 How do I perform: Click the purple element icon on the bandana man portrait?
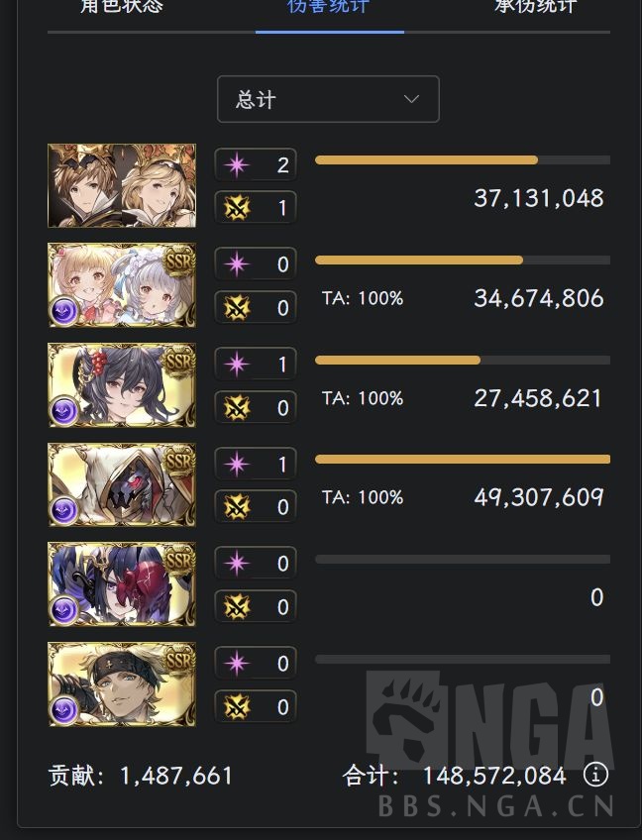point(64,709)
